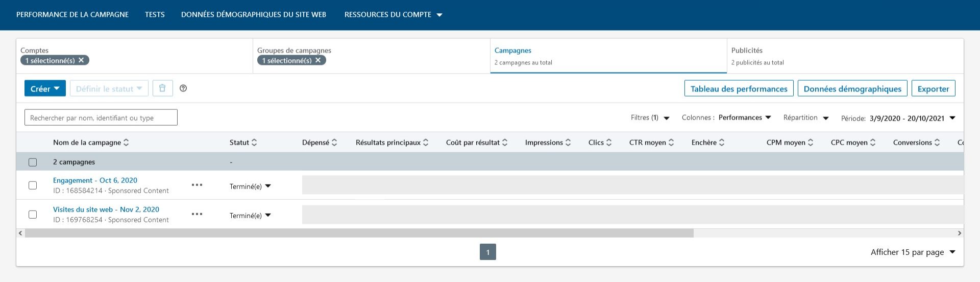980x282 pixels.
Task: Sort the Dépensé column
Action: (334, 143)
